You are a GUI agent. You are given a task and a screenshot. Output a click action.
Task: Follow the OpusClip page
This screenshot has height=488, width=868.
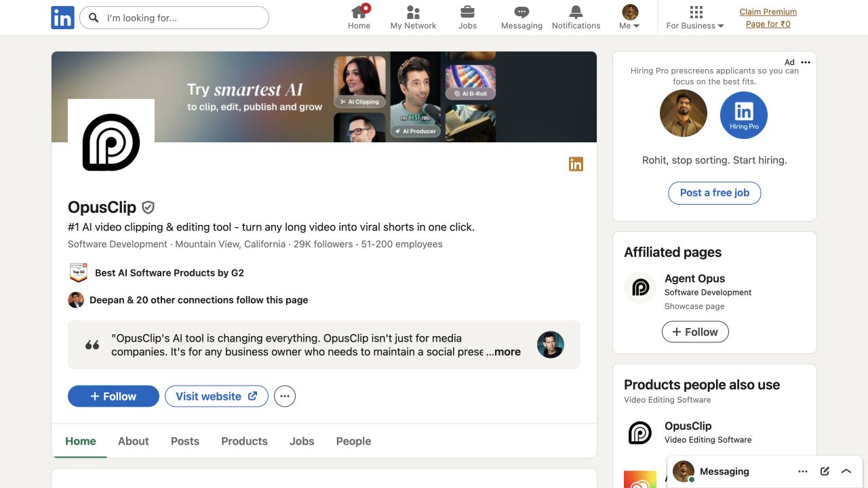[113, 396]
